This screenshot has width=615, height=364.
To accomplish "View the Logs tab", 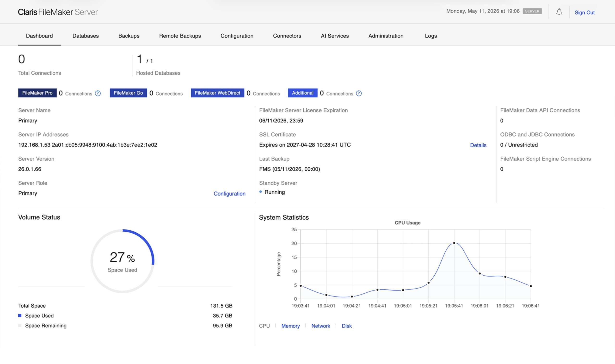I will click(431, 36).
